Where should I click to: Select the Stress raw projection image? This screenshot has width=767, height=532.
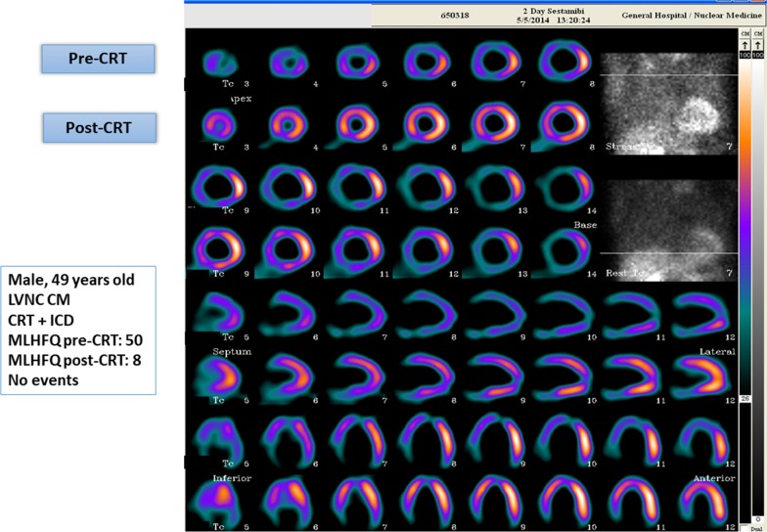(668, 115)
